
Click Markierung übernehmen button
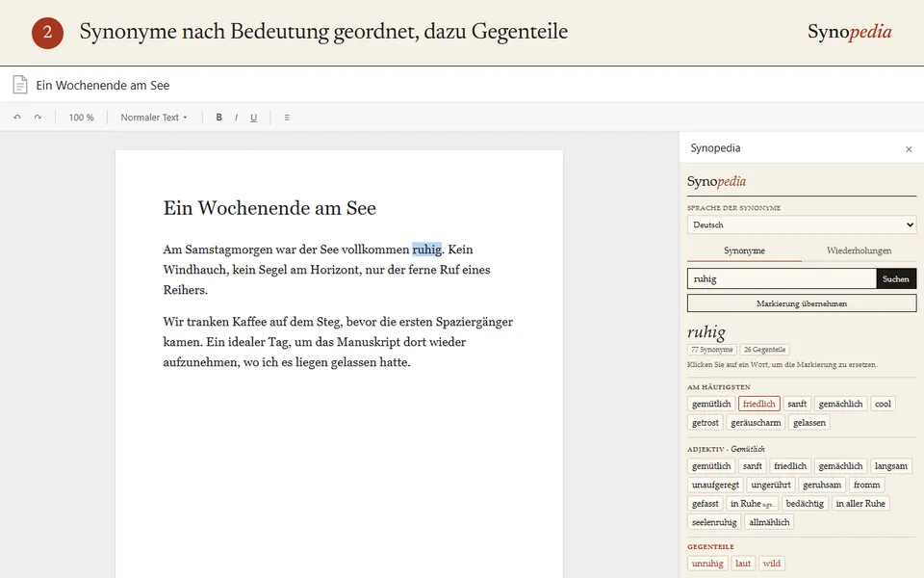point(802,303)
